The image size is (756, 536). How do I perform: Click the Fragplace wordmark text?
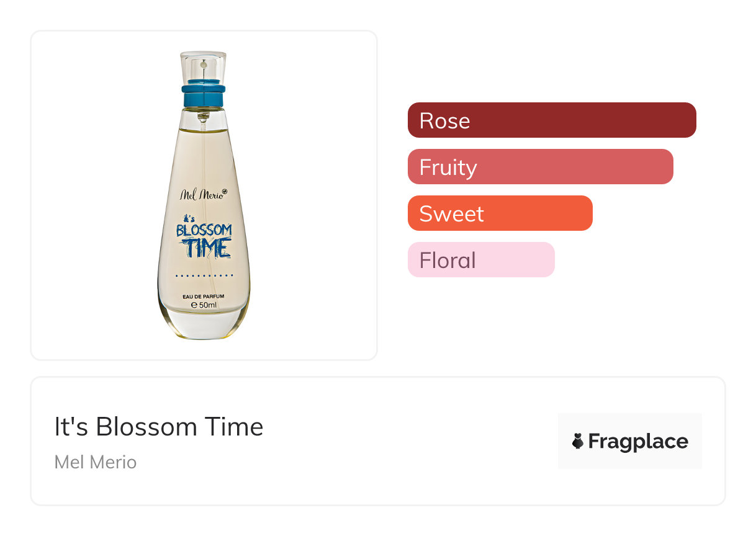(638, 441)
